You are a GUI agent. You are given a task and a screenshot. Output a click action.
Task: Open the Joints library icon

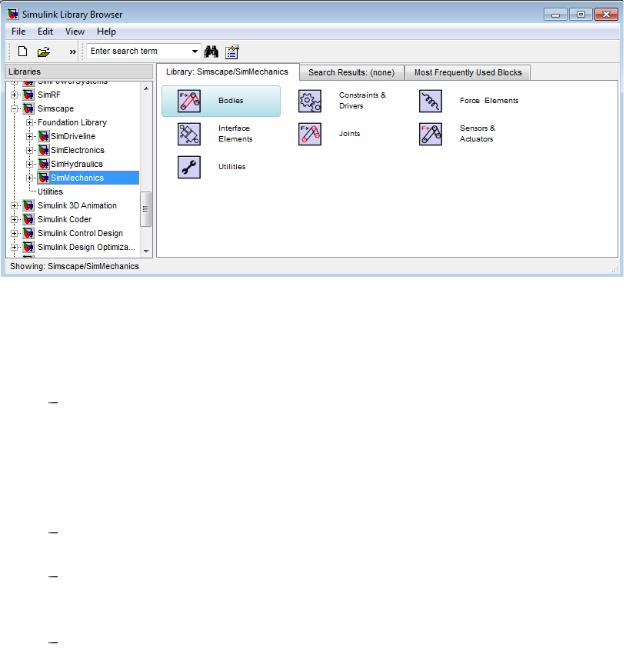310,134
